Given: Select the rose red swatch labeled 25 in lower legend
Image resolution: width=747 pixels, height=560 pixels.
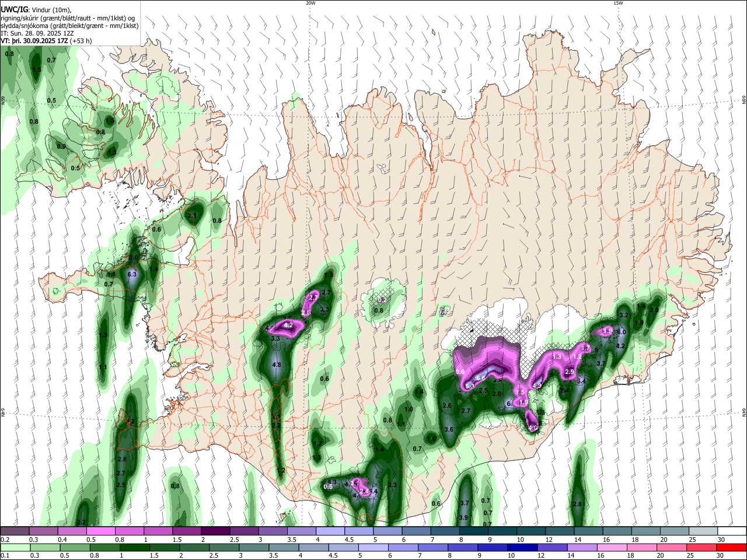Looking at the screenshot, I should [701, 547].
